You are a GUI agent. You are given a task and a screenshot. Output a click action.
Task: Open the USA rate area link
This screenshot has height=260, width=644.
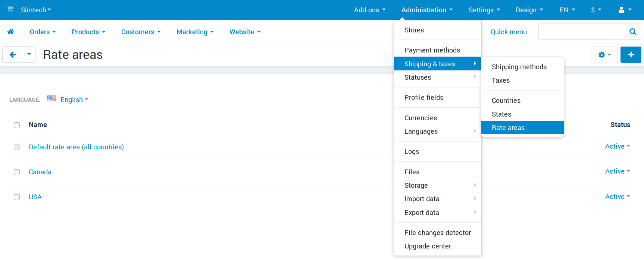point(35,197)
